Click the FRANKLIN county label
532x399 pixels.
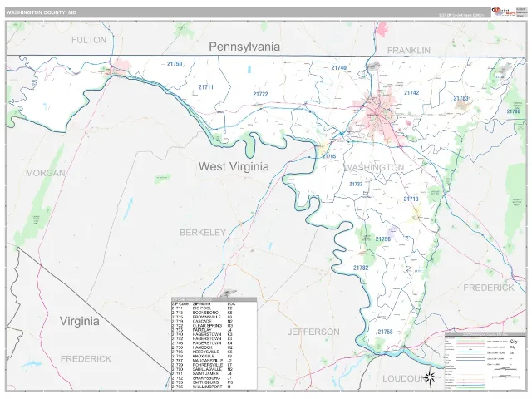pos(409,51)
